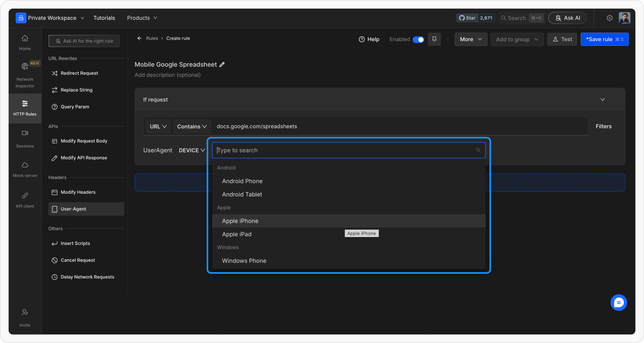Open the chat support bubble icon
This screenshot has height=343, width=644.
(x=618, y=302)
